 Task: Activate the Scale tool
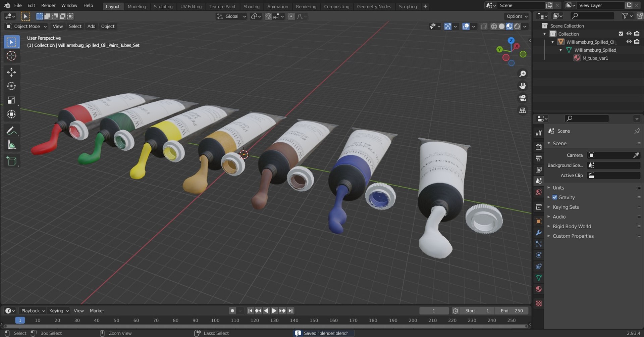click(11, 100)
